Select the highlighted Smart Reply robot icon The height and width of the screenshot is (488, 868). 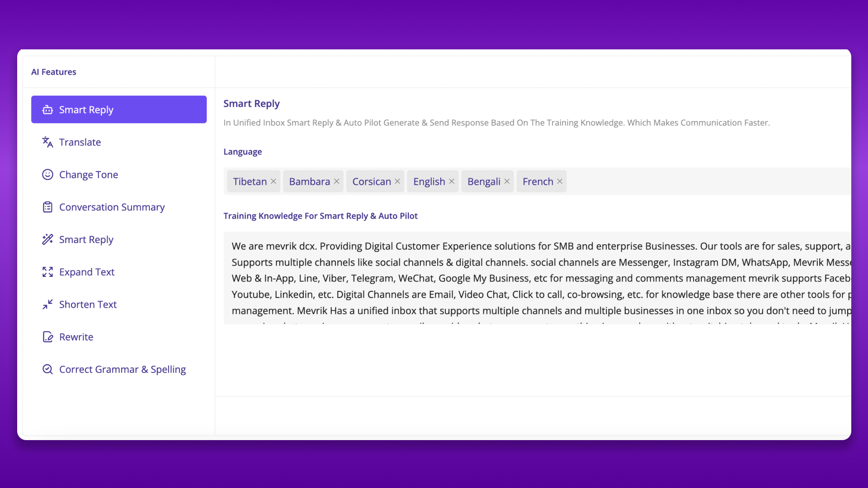(47, 110)
